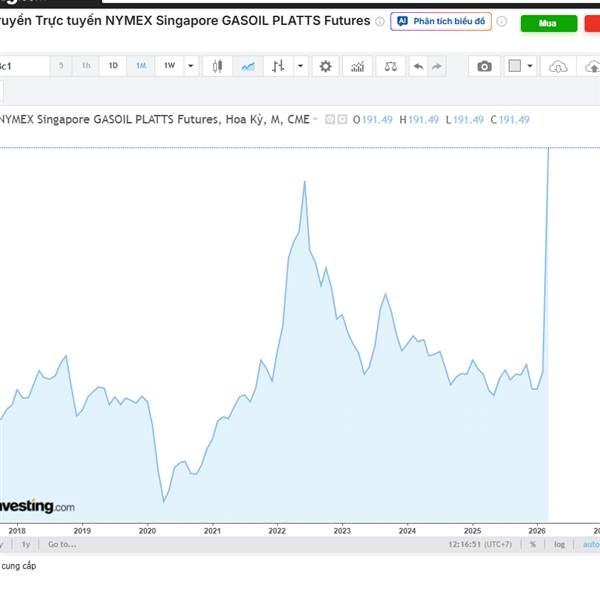Image resolution: width=600 pixels, height=600 pixels.
Task: Click 2020 label on time axis
Action: 147,531
